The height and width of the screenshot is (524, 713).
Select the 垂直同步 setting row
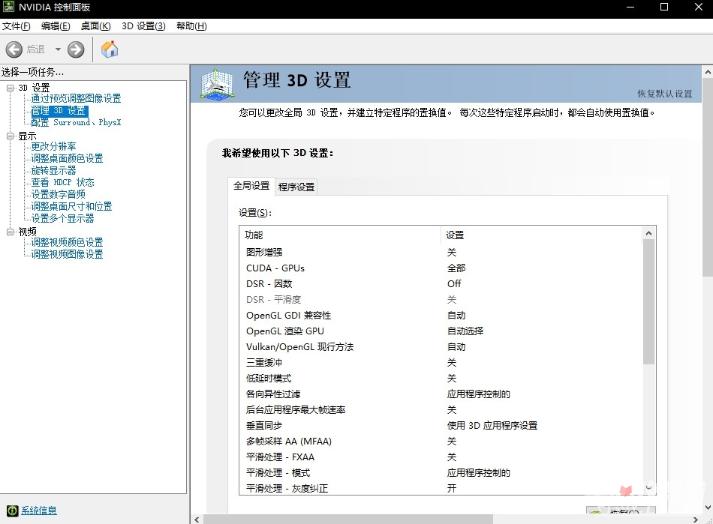pyautogui.click(x=264, y=426)
